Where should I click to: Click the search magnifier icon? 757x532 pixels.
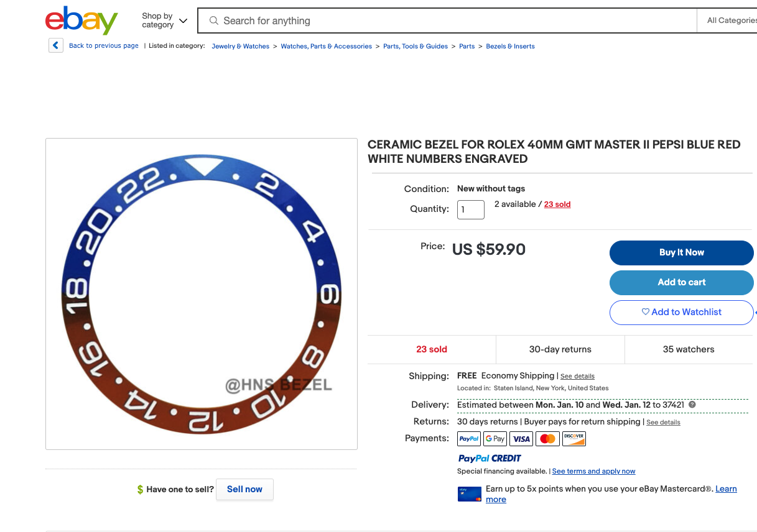[214, 21]
